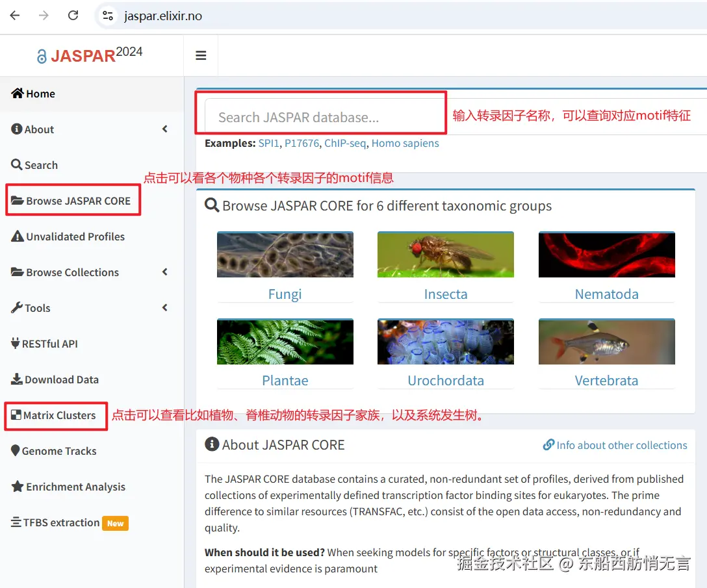Click the Browse JASPAR CORE folder icon

[x=18, y=200]
